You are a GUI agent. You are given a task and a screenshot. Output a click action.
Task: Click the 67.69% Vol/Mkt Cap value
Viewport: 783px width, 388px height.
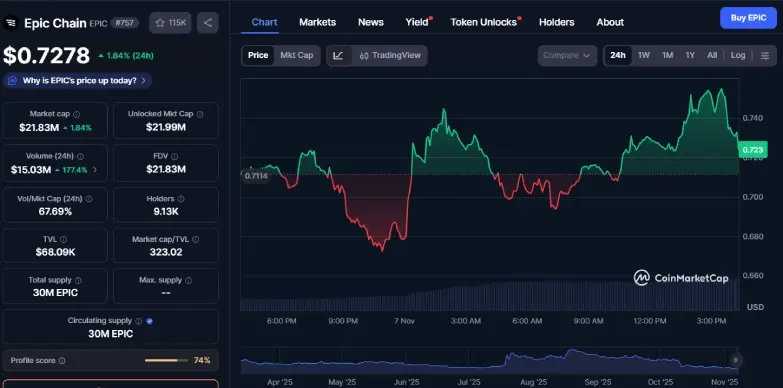55,212
